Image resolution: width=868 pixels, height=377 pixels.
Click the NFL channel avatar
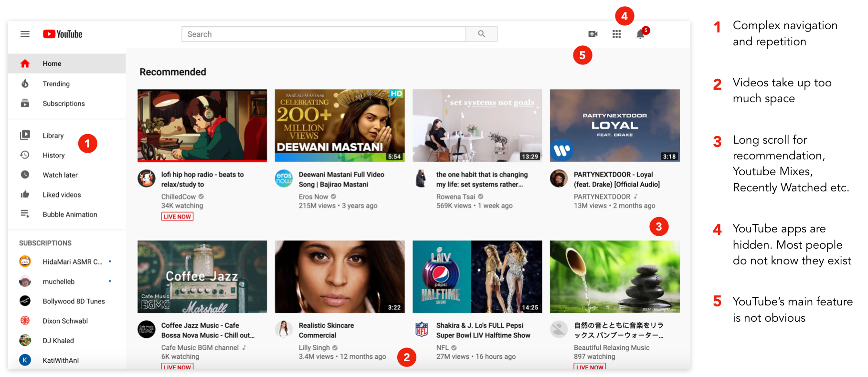[422, 329]
